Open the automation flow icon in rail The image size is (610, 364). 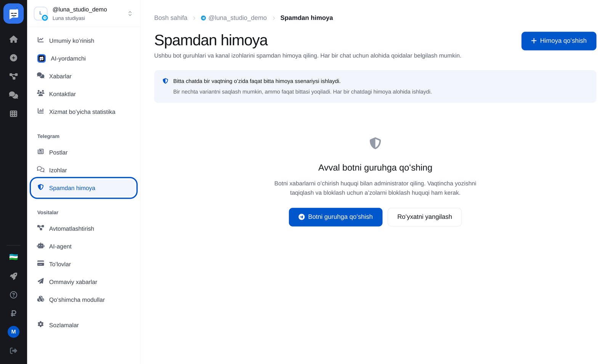(13, 77)
